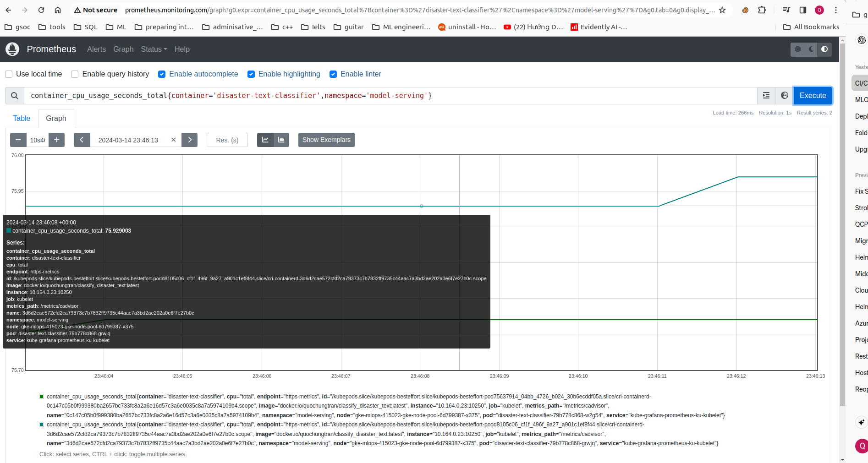868x463 pixels.
Task: Click the hovered data point on the teal line
Action: [422, 206]
